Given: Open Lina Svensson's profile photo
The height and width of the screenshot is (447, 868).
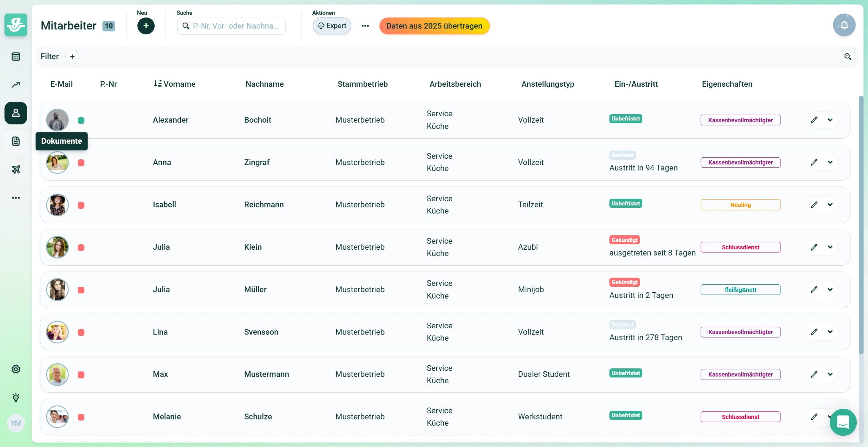Looking at the screenshot, I should click(57, 332).
